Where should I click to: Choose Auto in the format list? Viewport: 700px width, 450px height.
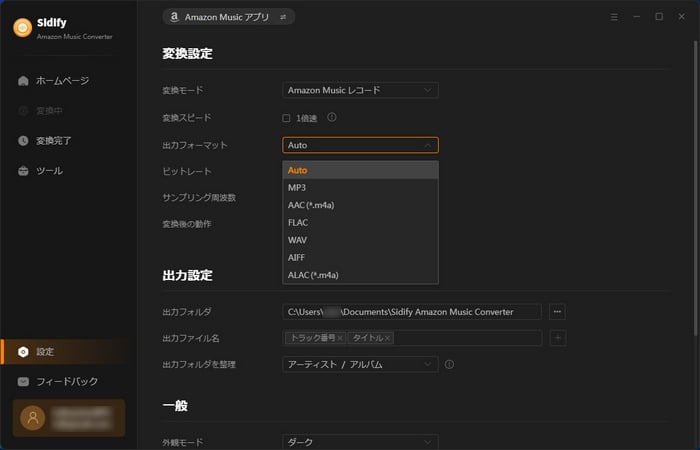[360, 170]
